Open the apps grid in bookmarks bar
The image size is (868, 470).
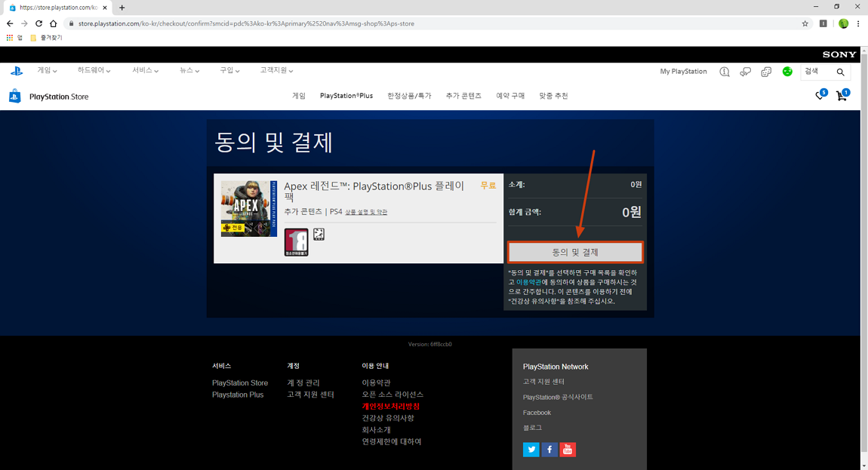(9, 38)
